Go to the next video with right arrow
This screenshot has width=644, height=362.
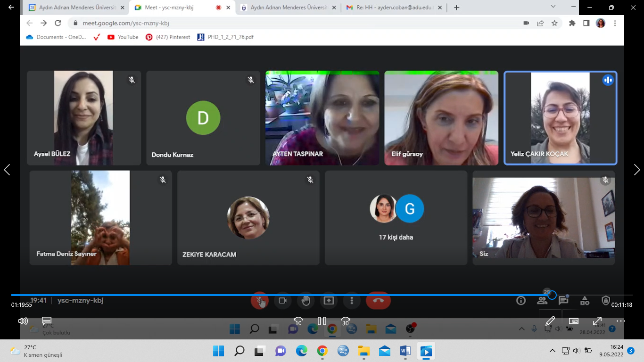[x=637, y=170]
